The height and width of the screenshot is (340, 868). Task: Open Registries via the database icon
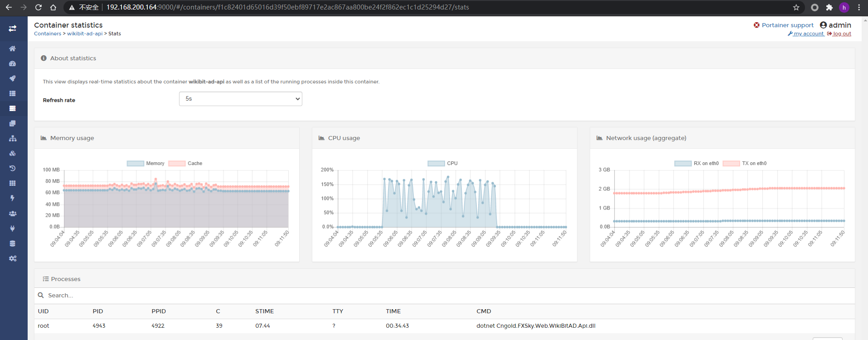13,243
